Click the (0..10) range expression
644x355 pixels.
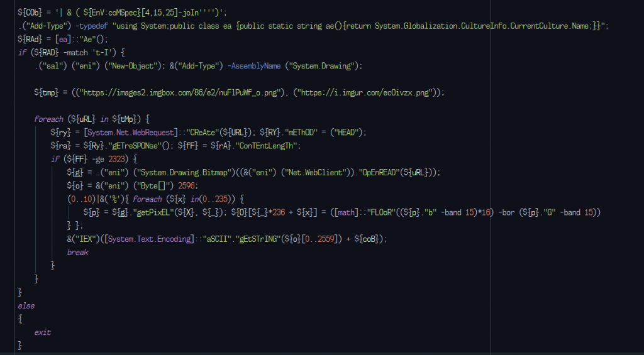[81, 199]
